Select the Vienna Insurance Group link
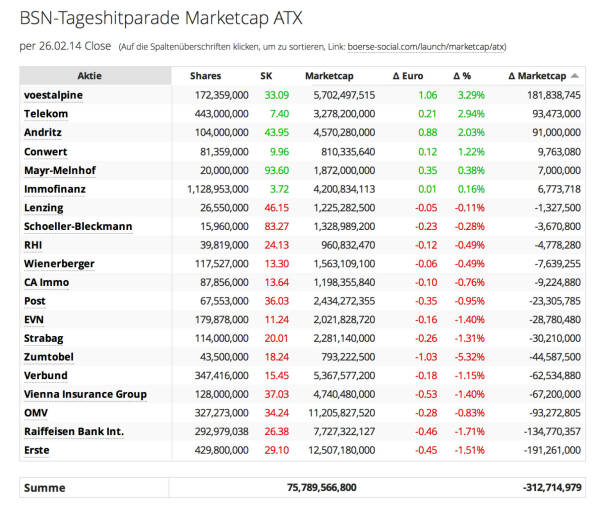 (x=85, y=394)
